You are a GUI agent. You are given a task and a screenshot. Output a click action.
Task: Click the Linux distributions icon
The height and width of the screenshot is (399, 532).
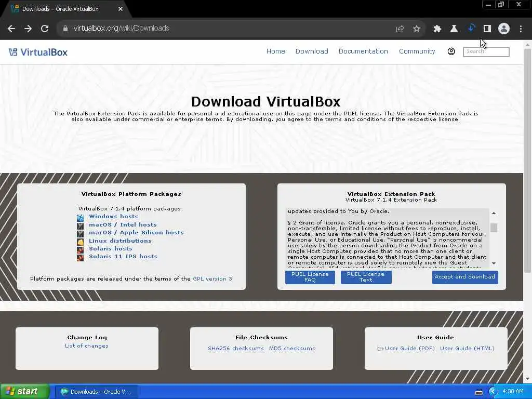80,242
